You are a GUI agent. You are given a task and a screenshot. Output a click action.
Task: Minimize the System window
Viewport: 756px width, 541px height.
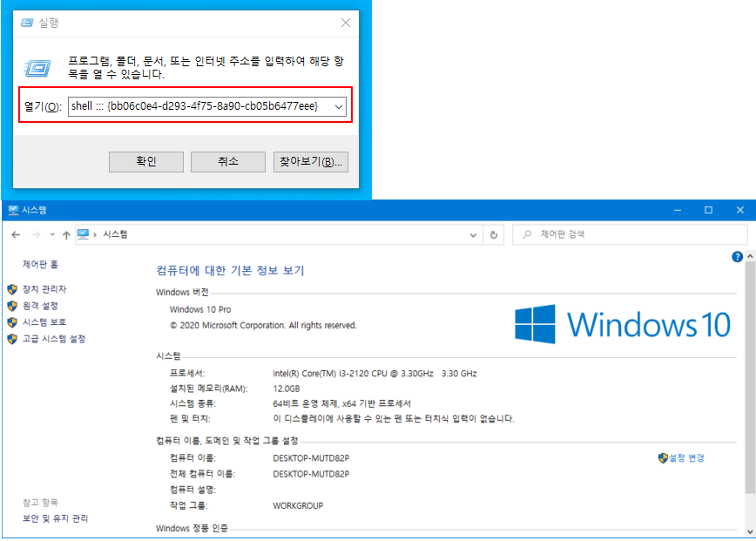coord(678,210)
